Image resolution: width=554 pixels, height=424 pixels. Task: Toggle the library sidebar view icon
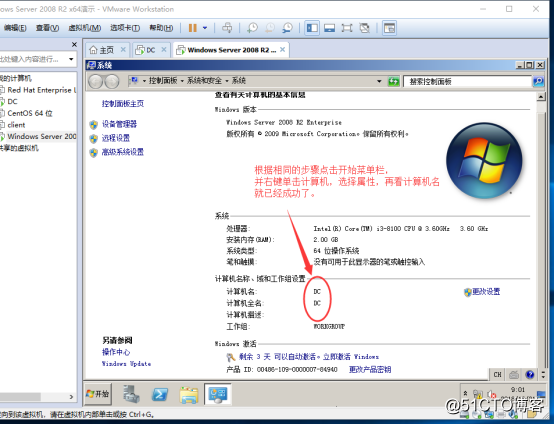point(312,28)
